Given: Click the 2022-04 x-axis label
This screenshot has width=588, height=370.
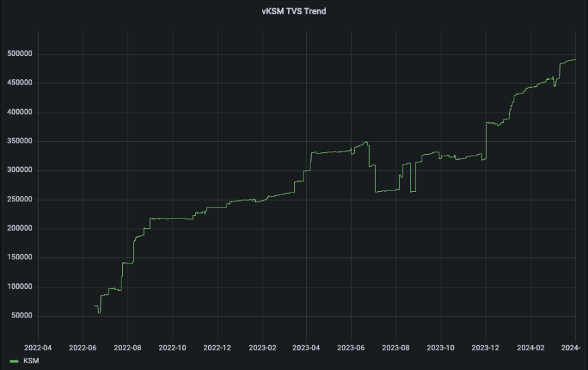Looking at the screenshot, I should pyautogui.click(x=38, y=348).
